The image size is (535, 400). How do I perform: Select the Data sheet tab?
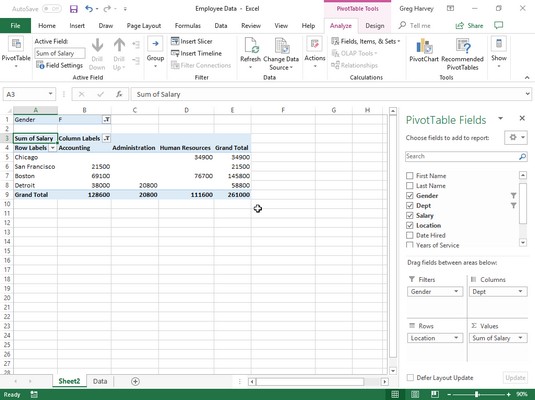(x=100, y=381)
